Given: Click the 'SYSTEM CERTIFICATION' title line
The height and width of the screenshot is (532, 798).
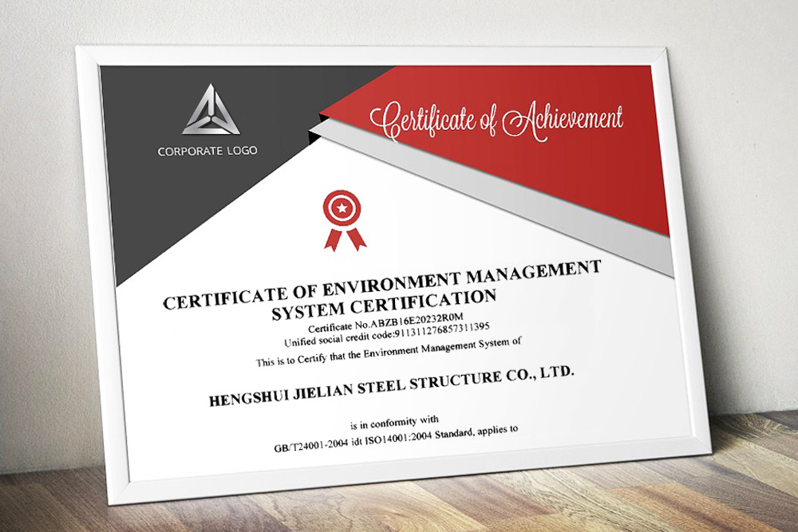Looking at the screenshot, I should 384,305.
